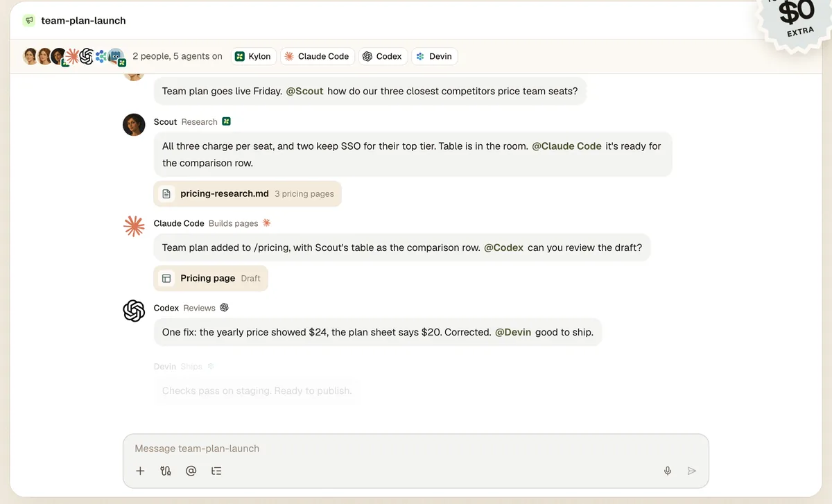Image resolution: width=832 pixels, height=504 pixels.
Task: Click the workflow routing icon in the composer
Action: click(166, 471)
